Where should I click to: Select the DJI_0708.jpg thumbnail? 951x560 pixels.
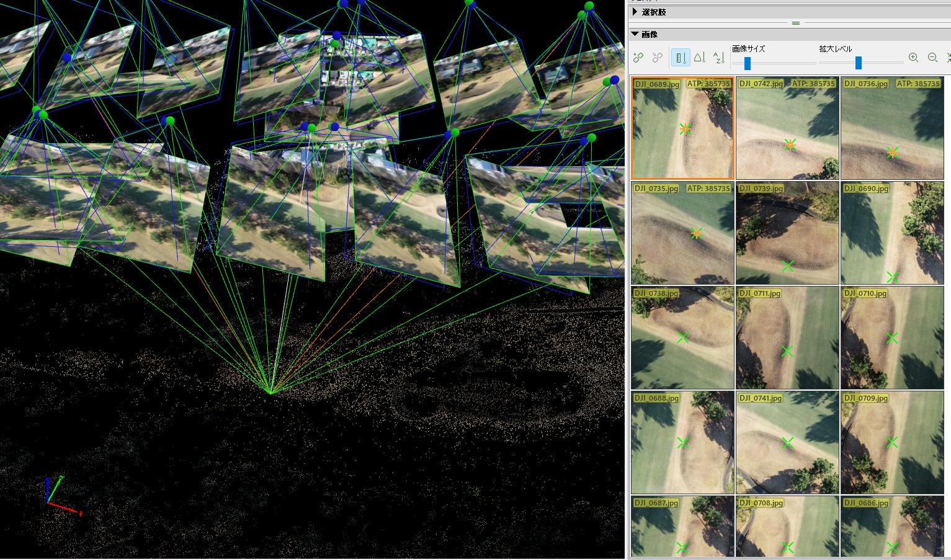click(787, 527)
